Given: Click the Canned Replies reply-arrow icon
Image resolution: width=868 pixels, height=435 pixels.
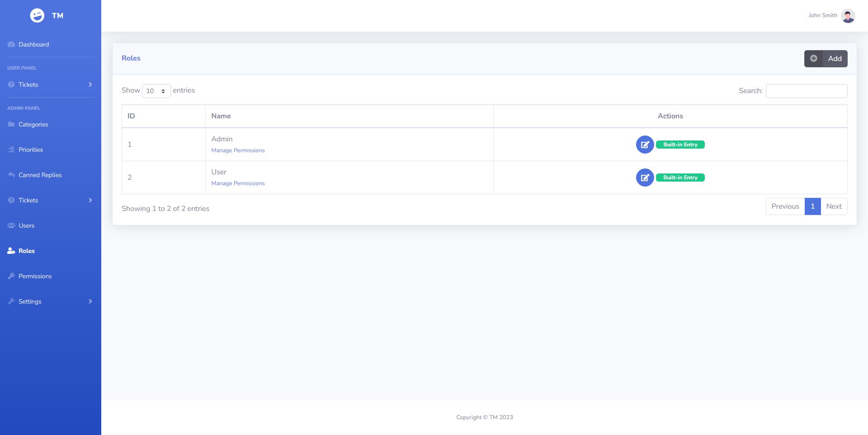Looking at the screenshot, I should click(11, 175).
